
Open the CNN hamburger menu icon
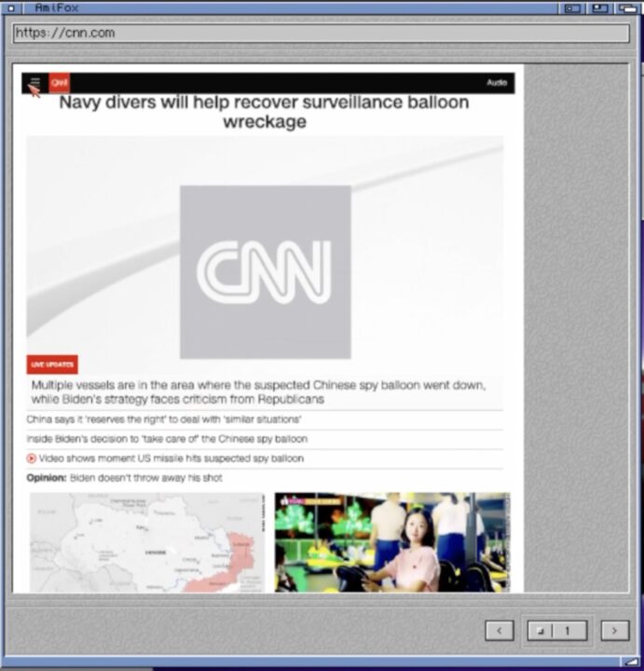[x=35, y=82]
